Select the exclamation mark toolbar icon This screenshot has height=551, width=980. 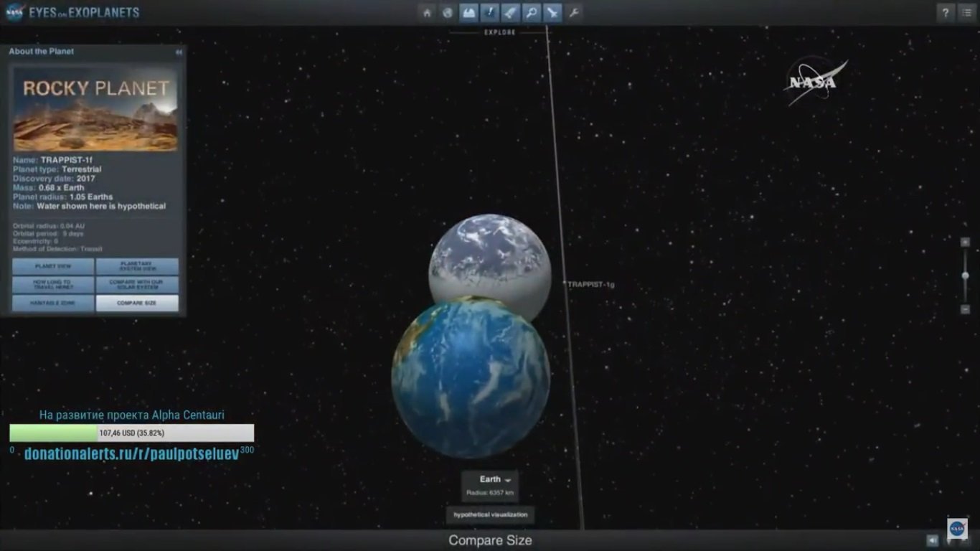click(489, 13)
